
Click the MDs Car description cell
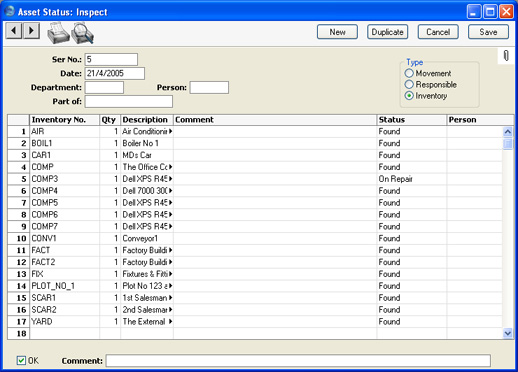click(x=147, y=155)
